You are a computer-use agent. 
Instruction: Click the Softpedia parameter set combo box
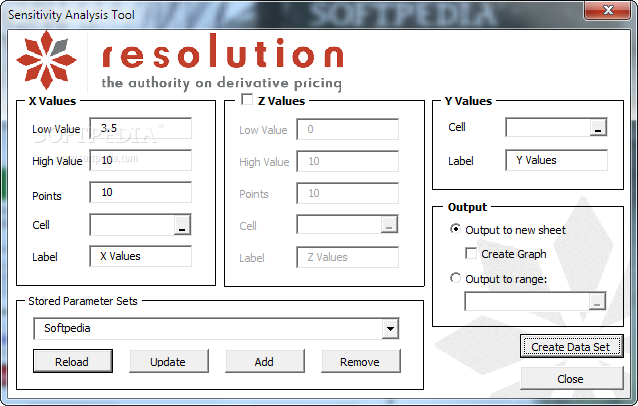click(x=216, y=329)
